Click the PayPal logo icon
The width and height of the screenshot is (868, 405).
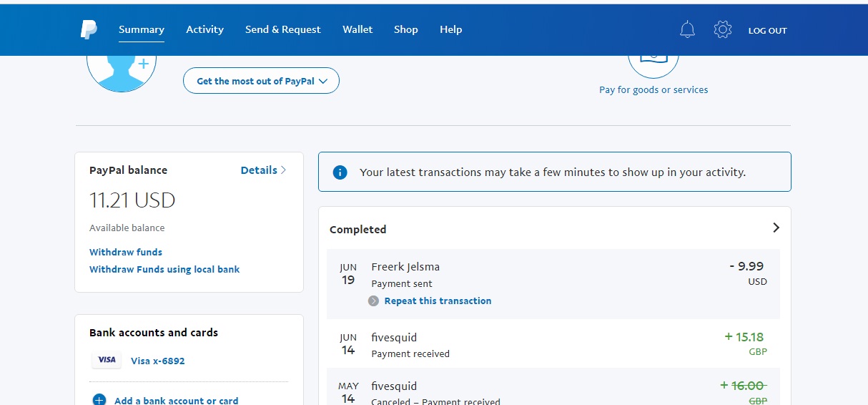click(x=89, y=29)
